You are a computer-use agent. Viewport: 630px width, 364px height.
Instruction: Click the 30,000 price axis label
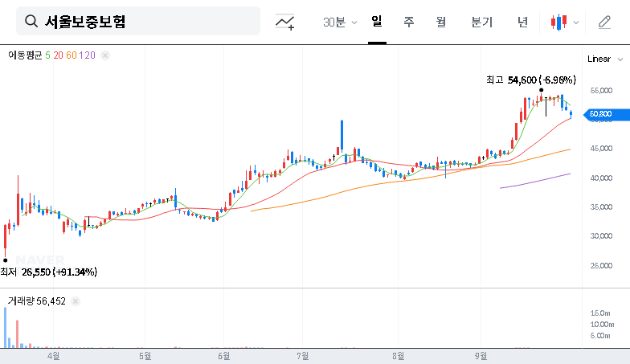coord(601,236)
